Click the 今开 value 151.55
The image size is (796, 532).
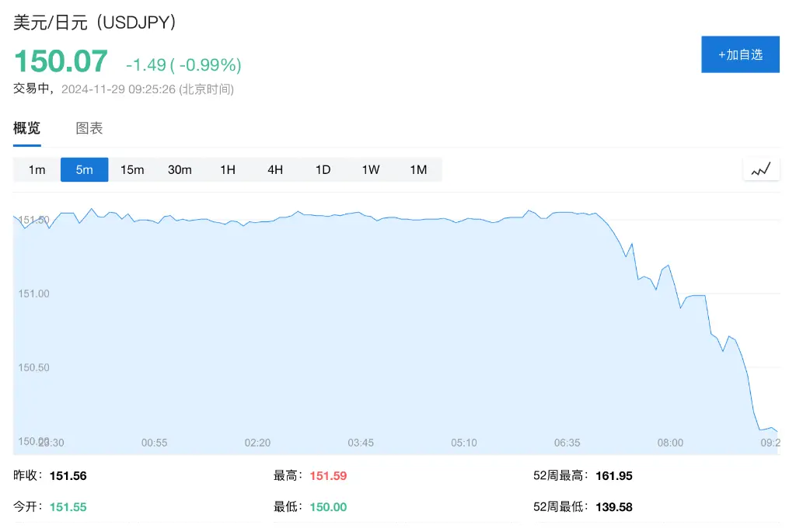tap(68, 507)
